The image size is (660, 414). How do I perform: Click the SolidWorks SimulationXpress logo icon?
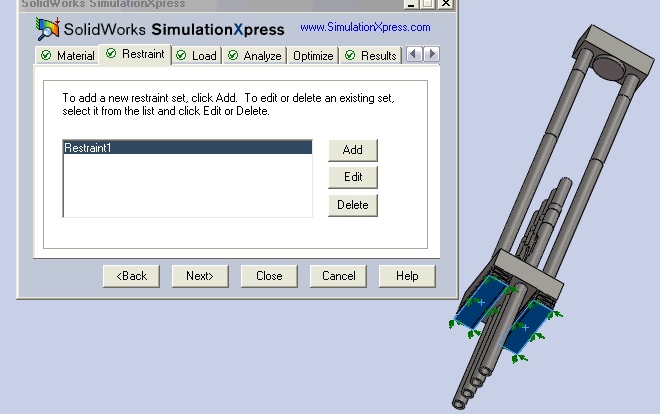click(x=48, y=29)
